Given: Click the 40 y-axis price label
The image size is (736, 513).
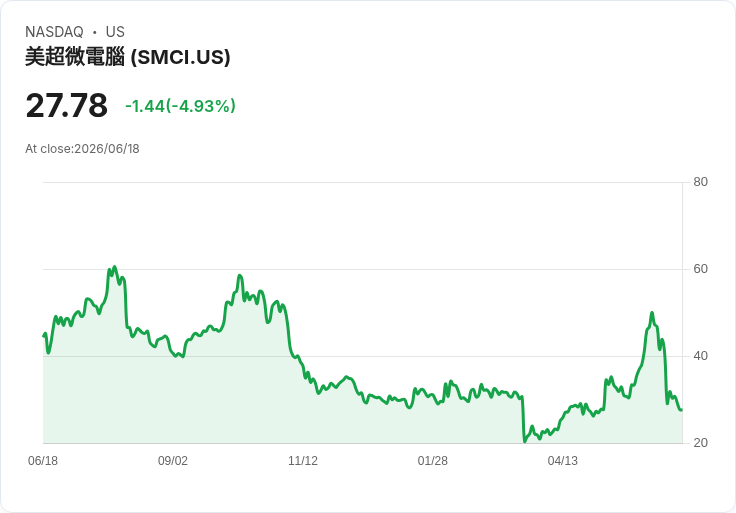Looking at the screenshot, I should point(700,356).
